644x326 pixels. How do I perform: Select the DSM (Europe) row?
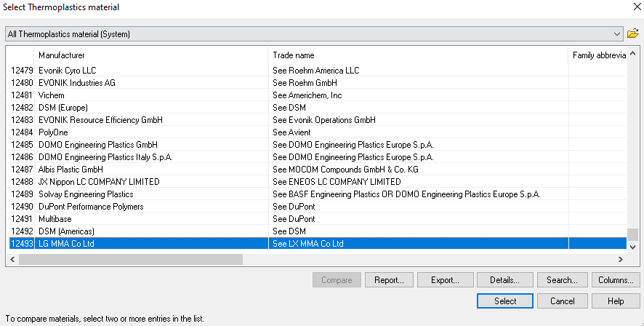(318, 107)
